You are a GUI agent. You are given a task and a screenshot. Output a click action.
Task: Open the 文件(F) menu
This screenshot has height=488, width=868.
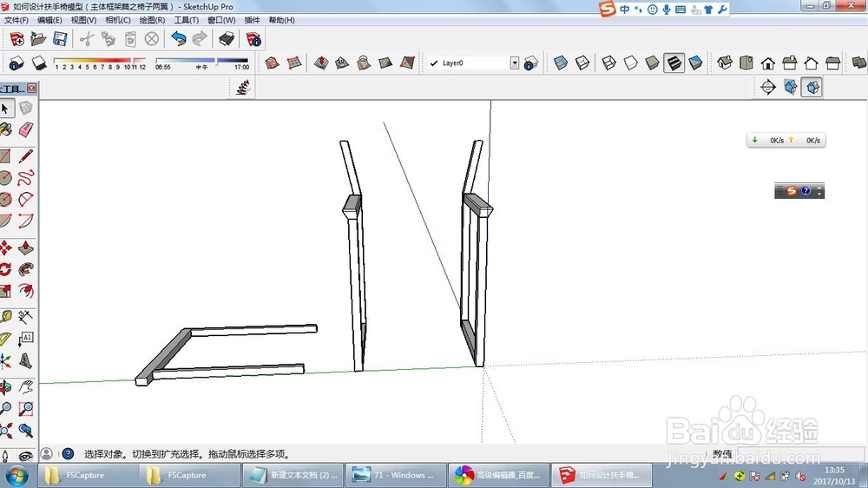[16, 20]
